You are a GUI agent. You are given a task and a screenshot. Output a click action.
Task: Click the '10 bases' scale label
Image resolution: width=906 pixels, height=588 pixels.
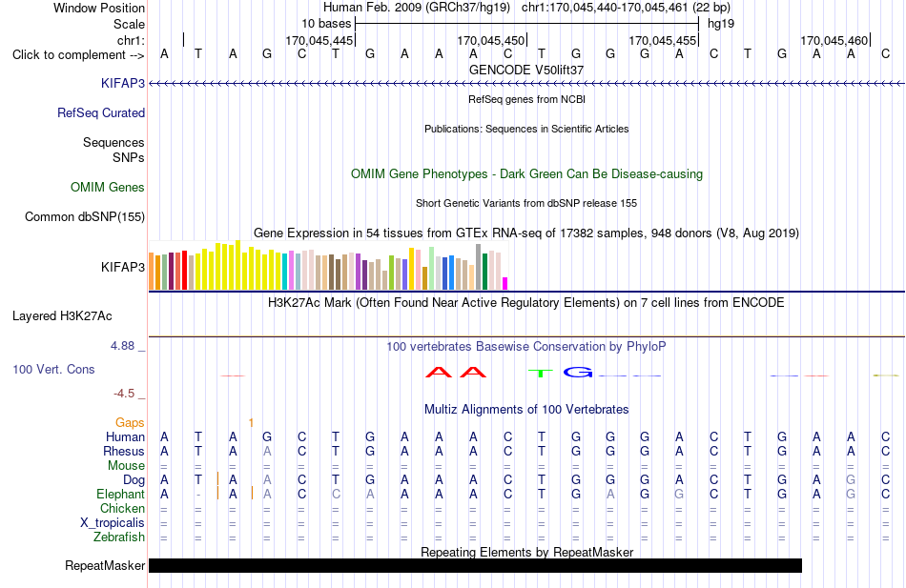(x=326, y=24)
